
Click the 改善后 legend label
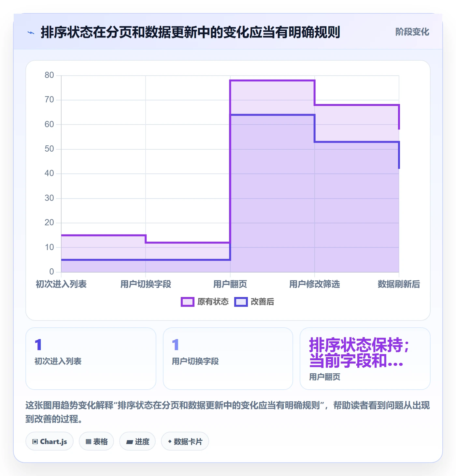(x=262, y=302)
